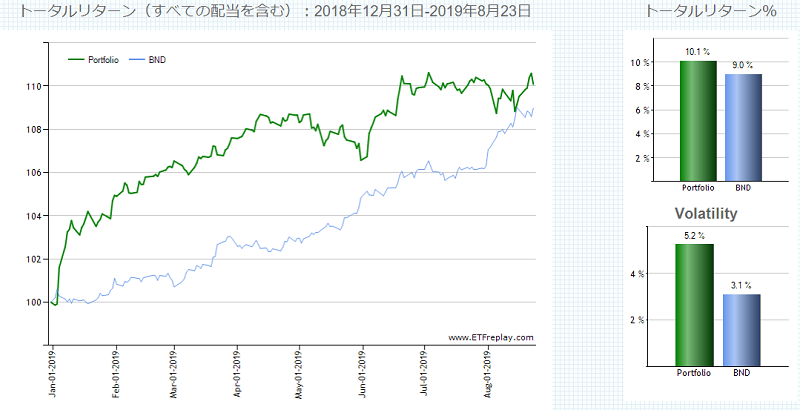This screenshot has width=800, height=410.
Task: Click the '2 %' axis label in return chart
Action: (642, 158)
